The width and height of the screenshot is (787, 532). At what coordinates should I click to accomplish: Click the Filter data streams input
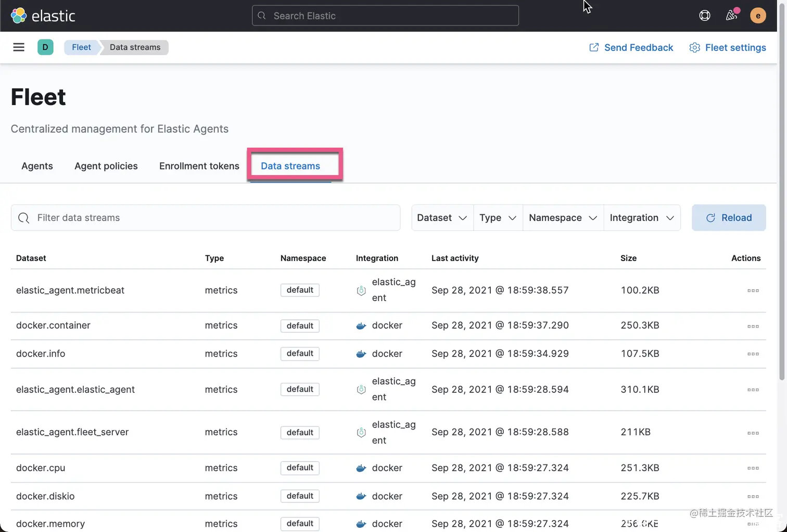[206, 218]
